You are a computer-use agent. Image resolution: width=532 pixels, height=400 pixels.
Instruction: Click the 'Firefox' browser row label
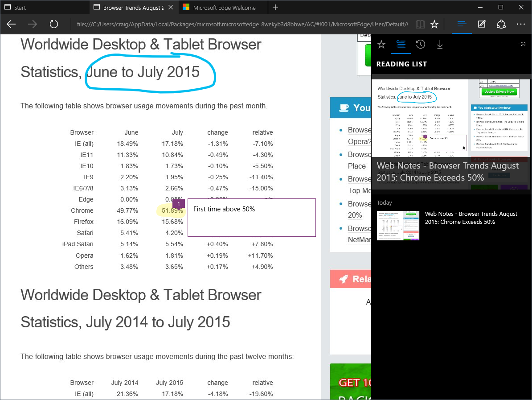pyautogui.click(x=83, y=222)
